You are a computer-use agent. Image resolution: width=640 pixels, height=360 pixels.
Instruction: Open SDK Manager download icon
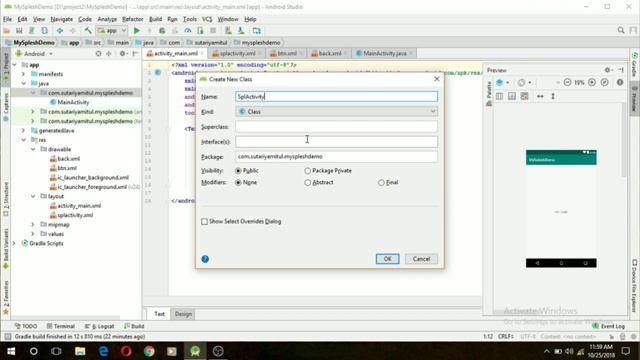pos(241,31)
